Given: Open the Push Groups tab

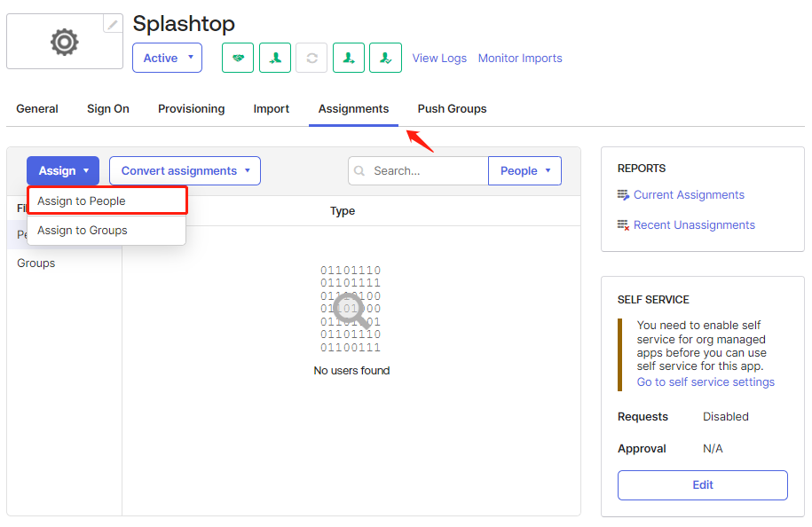Looking at the screenshot, I should click(x=452, y=109).
